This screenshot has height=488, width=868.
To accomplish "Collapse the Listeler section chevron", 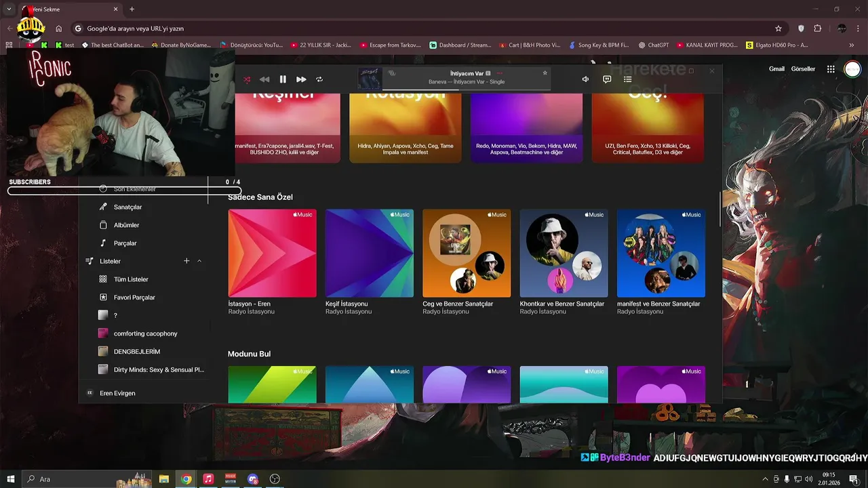I will click(199, 261).
